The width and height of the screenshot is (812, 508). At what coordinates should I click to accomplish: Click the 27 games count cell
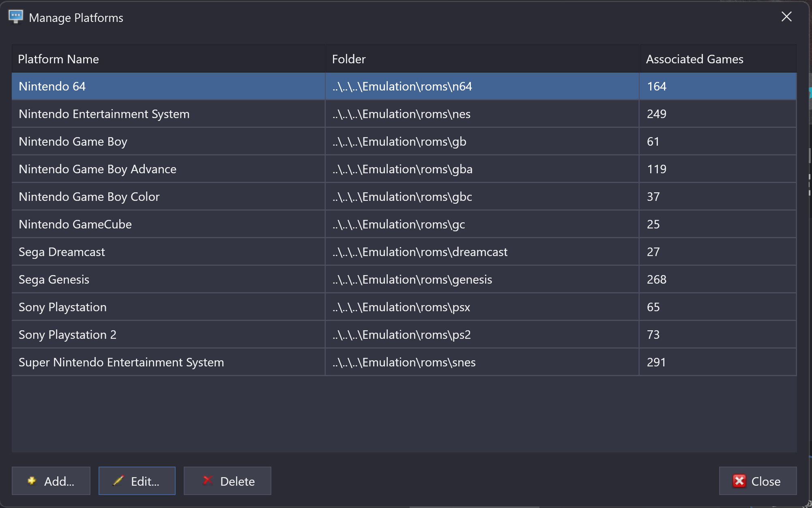coord(718,252)
